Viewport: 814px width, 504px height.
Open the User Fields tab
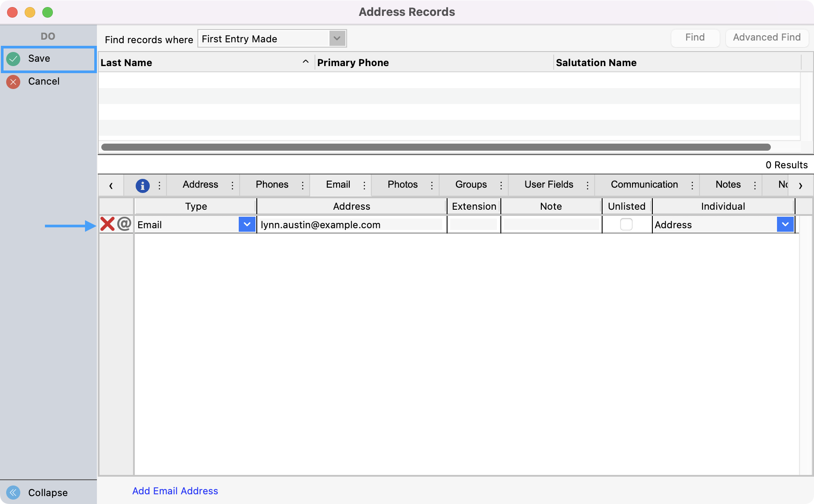point(548,185)
